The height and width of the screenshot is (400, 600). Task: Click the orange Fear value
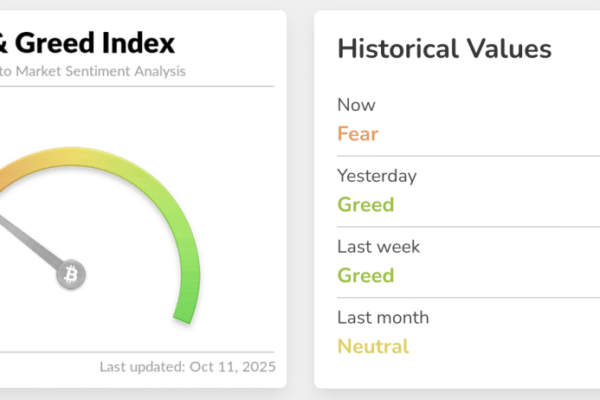click(358, 133)
